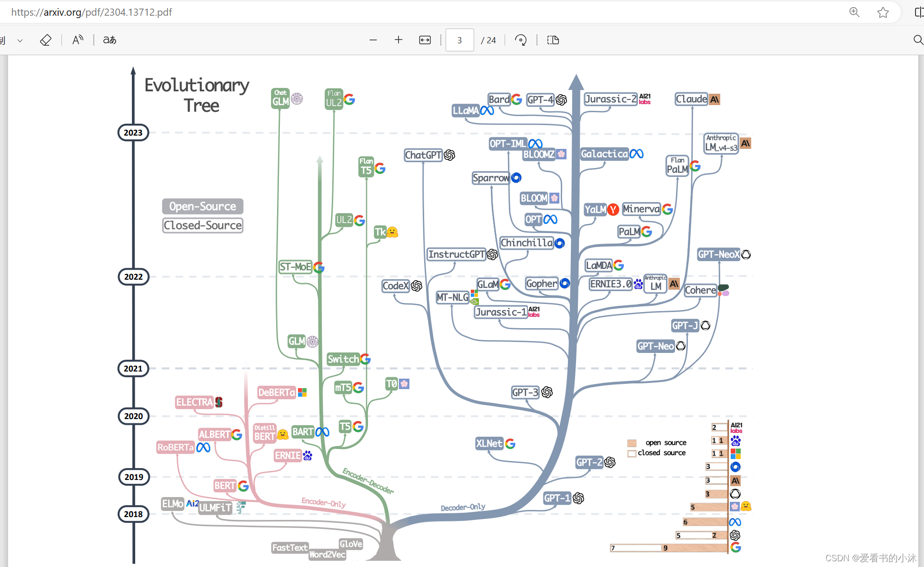Viewport: 924px width, 567px height.
Task: Open the translate icon in toolbar
Action: [109, 40]
